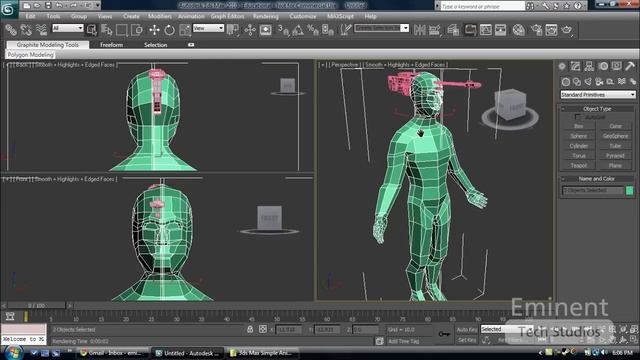Open the Modify command panel tab
This screenshot has height=360, width=640.
tap(576, 66)
